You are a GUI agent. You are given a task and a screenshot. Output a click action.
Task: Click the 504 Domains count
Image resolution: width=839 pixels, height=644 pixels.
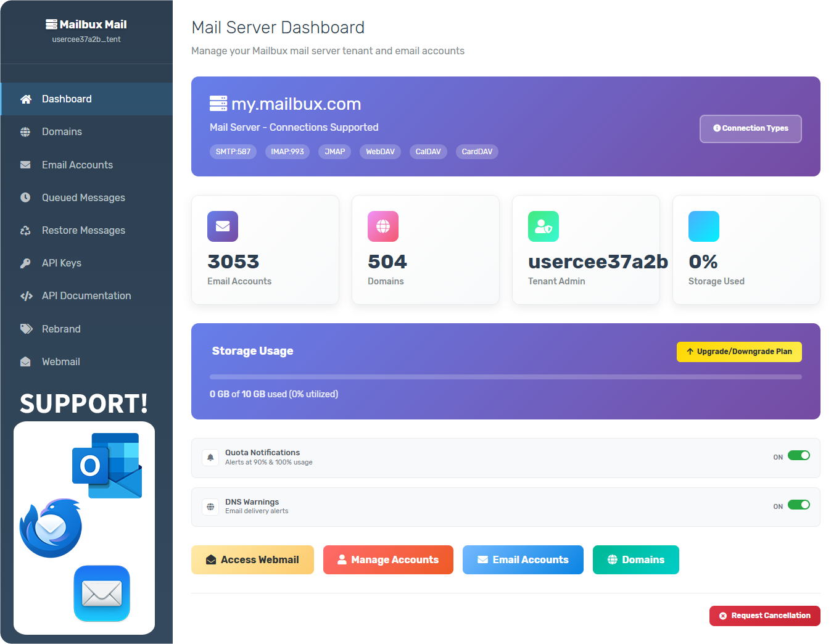tap(387, 262)
